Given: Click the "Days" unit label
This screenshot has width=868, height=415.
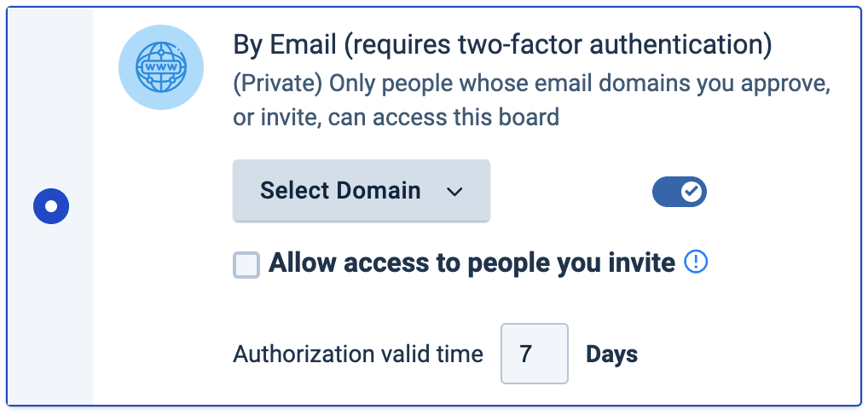Looking at the screenshot, I should click(x=611, y=354).
